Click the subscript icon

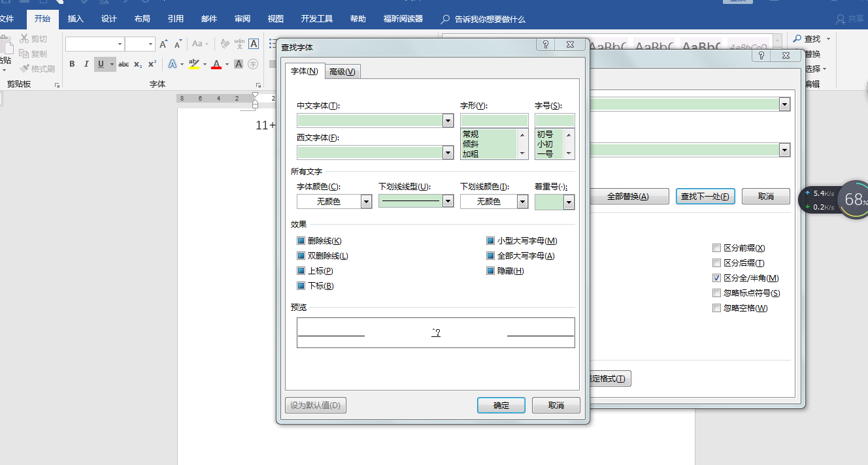point(137,63)
